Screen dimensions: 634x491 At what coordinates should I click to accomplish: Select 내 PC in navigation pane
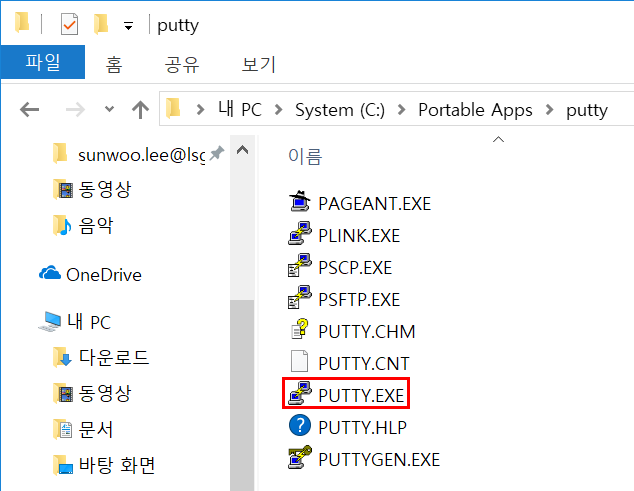(89, 322)
